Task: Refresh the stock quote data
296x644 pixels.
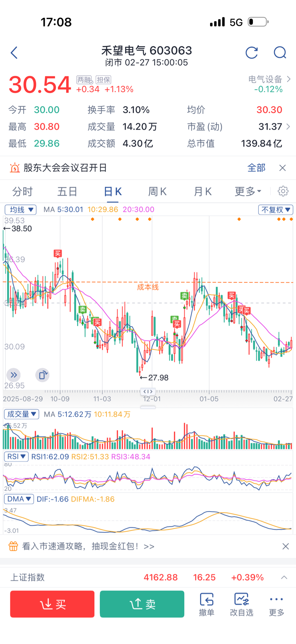Action: coord(252,53)
